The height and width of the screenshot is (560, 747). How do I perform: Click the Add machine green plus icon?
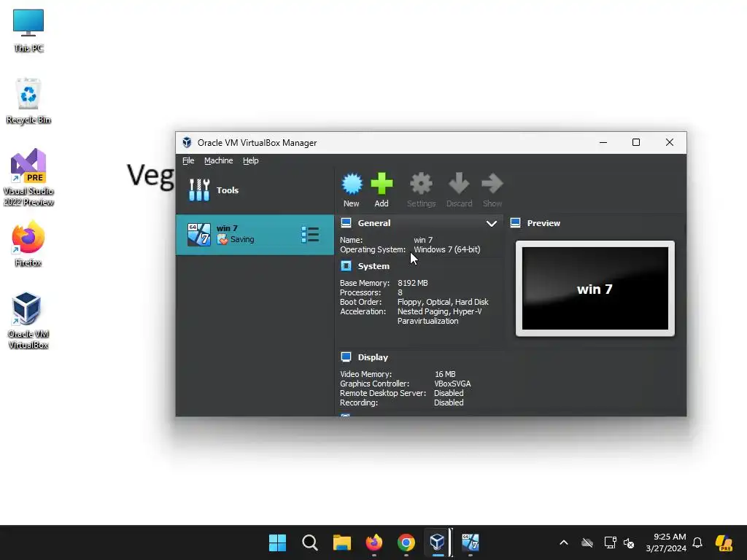382,184
